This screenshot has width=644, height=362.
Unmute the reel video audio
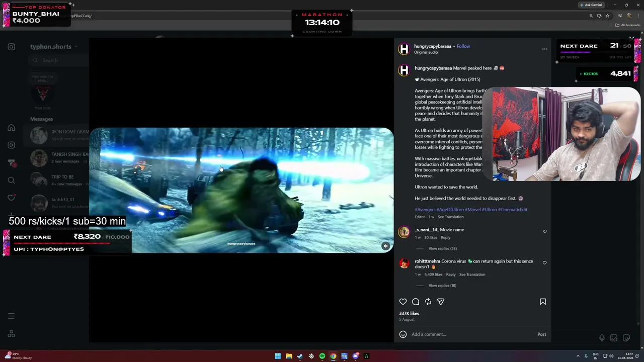[x=385, y=246]
